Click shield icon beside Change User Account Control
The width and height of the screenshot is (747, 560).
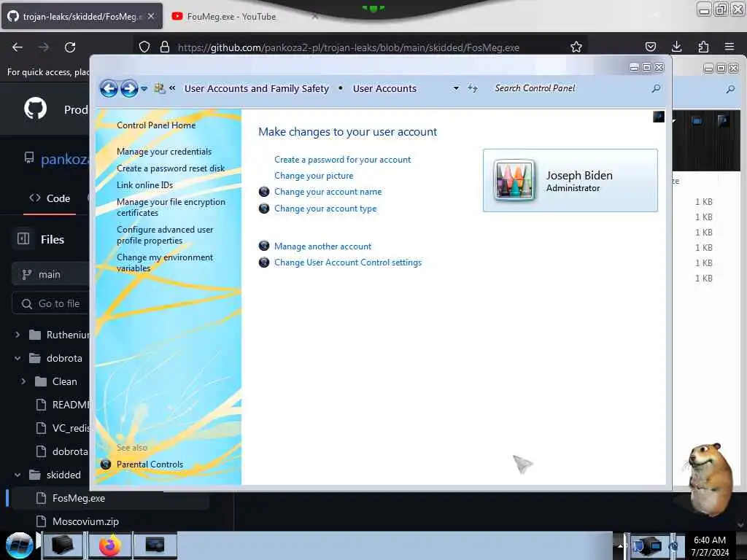264,262
